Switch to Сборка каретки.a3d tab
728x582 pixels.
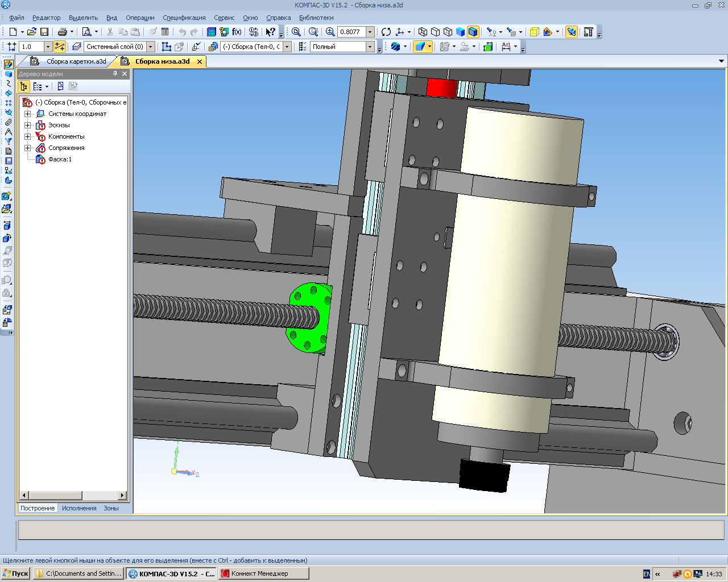(x=76, y=61)
